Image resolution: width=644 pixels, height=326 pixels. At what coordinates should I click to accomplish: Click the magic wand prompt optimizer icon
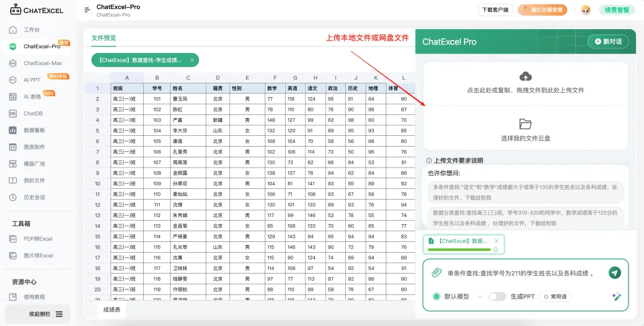tap(616, 297)
